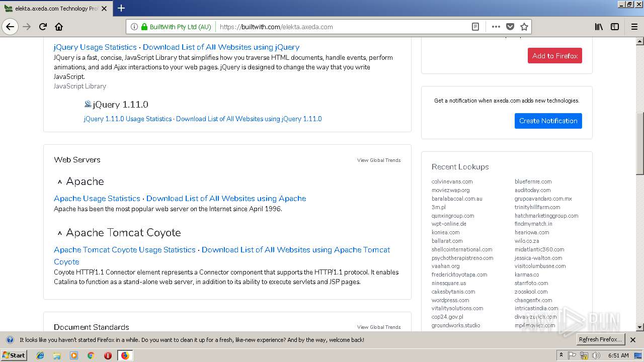
Task: Open the Firefox home page
Action: click(59, 27)
